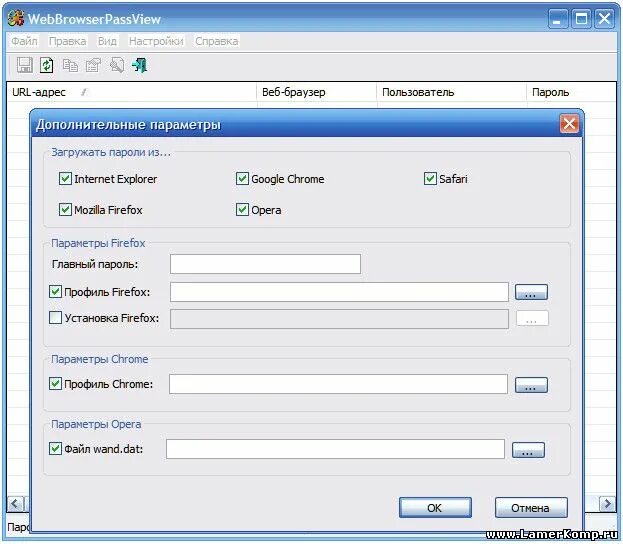Minimize the WebBrowserPassView window
This screenshot has height=544, width=623.
click(558, 19)
